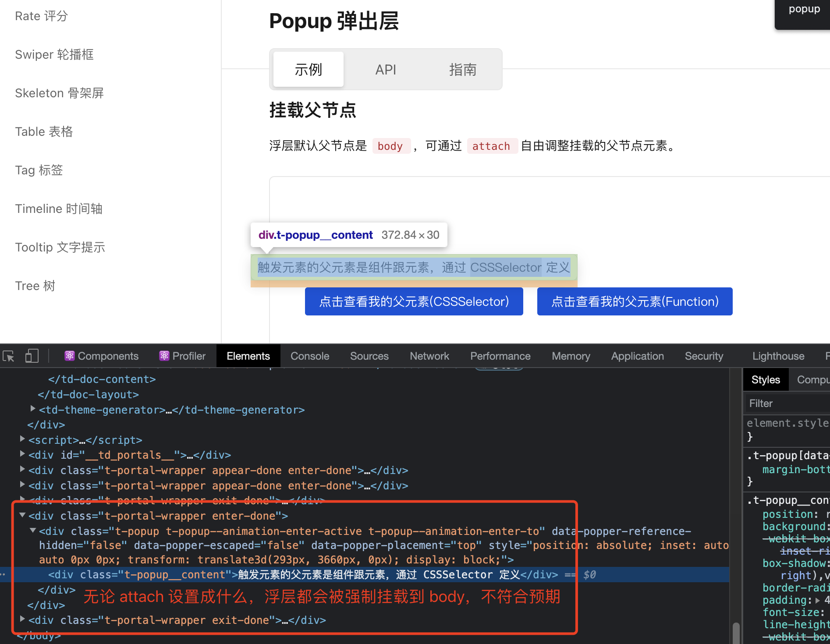Image resolution: width=830 pixels, height=644 pixels.
Task: Expand the __td_portals__ div node
Action: [22, 455]
